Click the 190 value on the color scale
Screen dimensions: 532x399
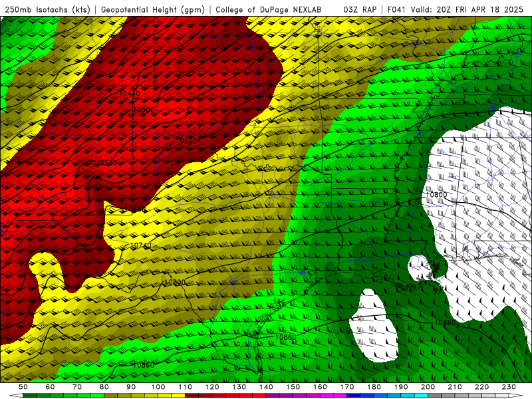click(x=401, y=387)
